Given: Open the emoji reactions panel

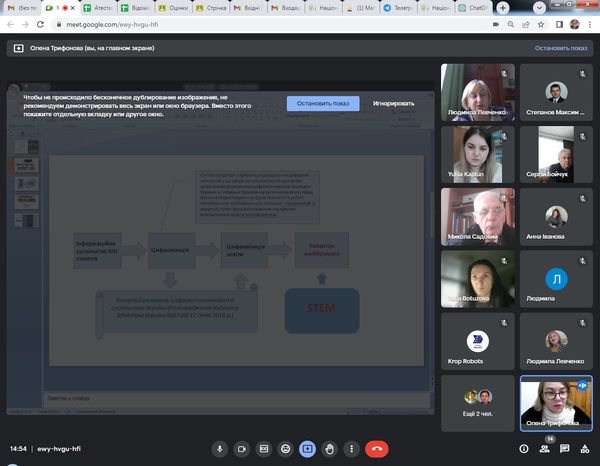Looking at the screenshot, I should (x=286, y=449).
